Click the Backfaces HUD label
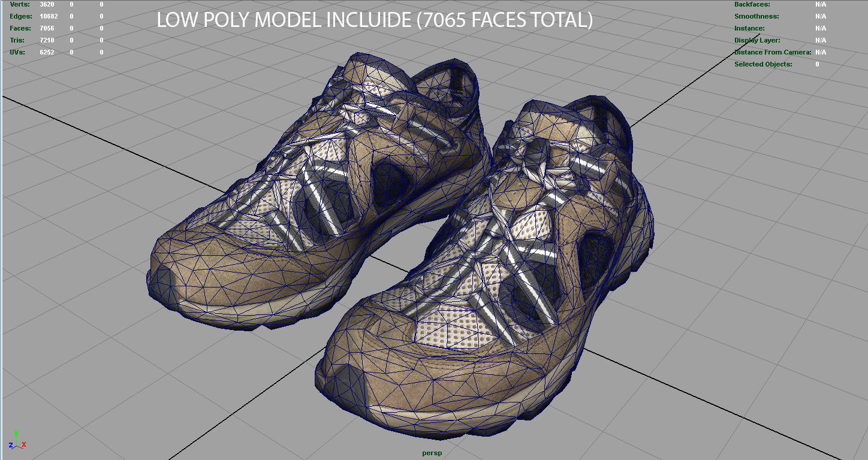Screen dimensions: 868x460 coord(752,4)
